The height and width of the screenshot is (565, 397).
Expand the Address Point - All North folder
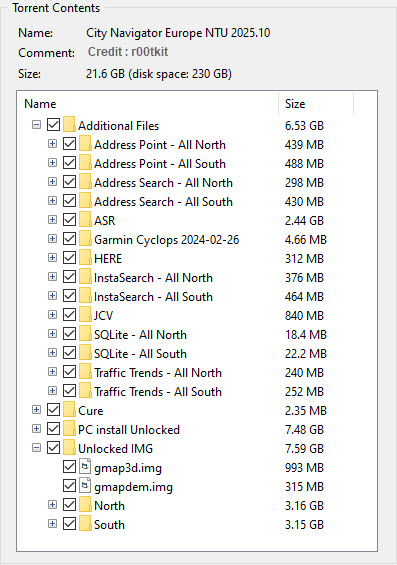coord(52,144)
